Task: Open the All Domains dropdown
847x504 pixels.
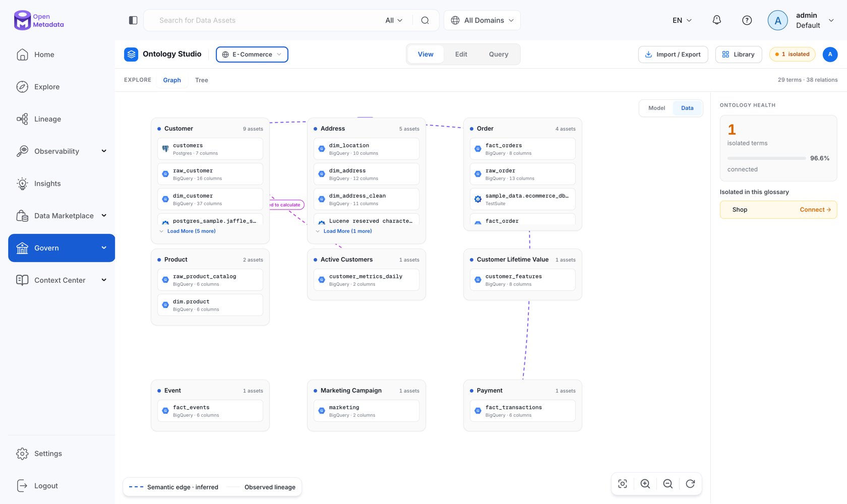Action: (482, 20)
